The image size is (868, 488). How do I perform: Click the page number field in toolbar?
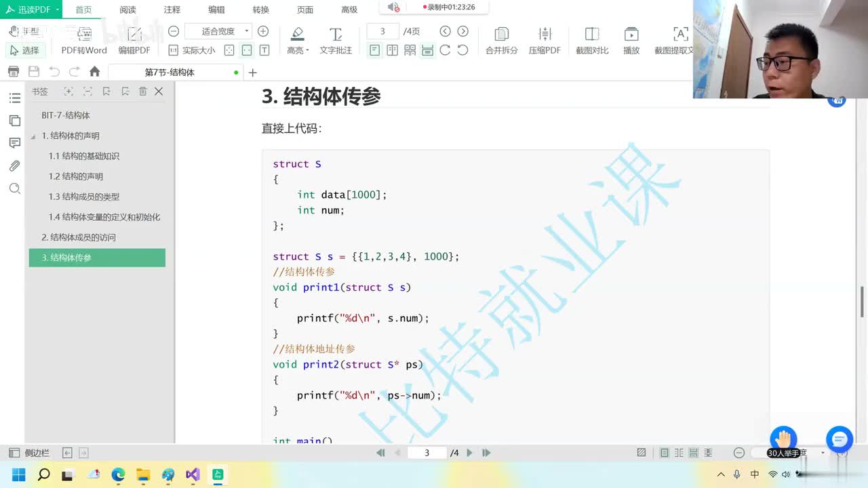(x=382, y=31)
